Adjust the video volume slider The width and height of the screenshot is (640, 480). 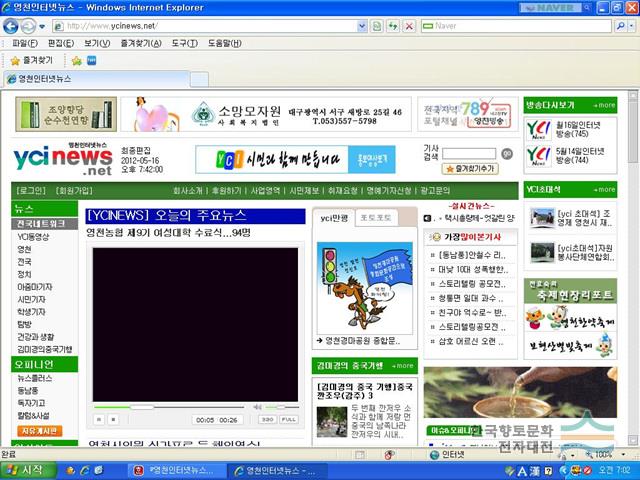(282, 407)
